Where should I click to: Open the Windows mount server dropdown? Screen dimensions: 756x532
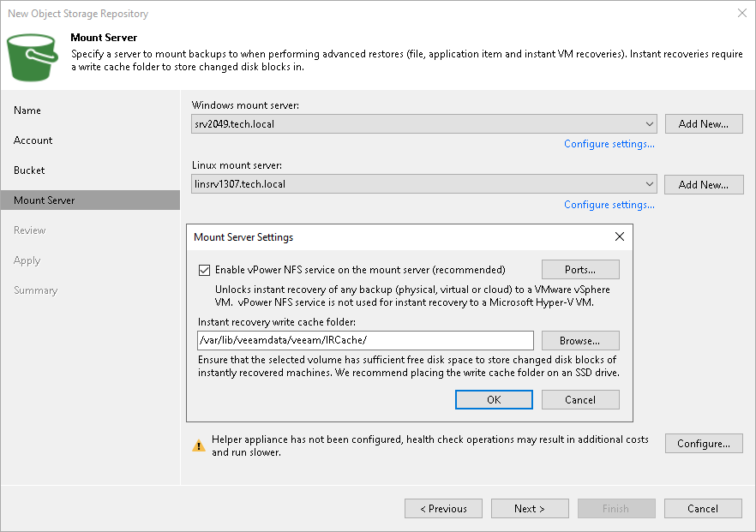[649, 124]
